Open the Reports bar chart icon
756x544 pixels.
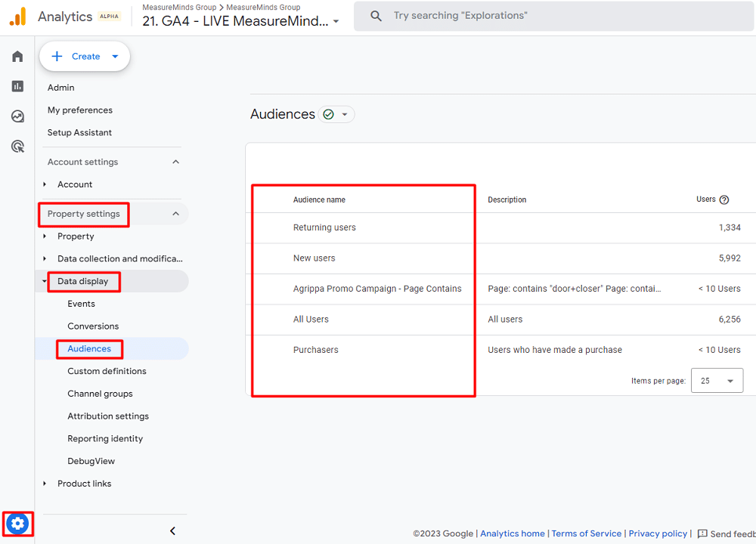tap(17, 86)
